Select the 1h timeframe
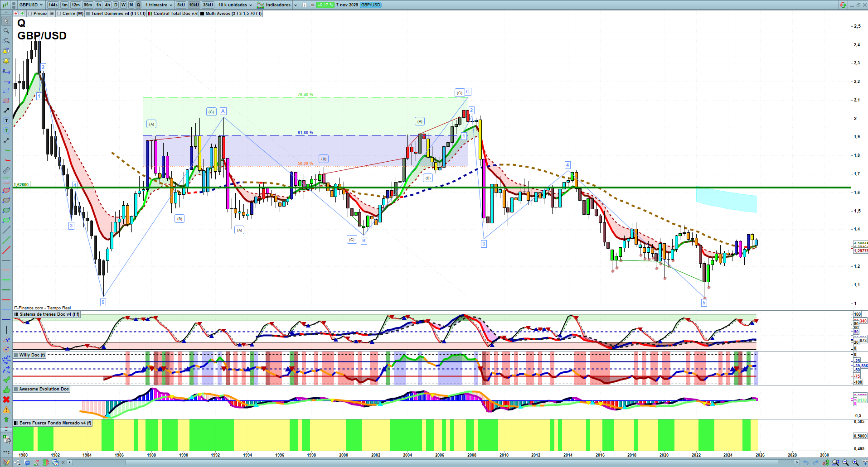The height and width of the screenshot is (467, 868). click(x=98, y=5)
